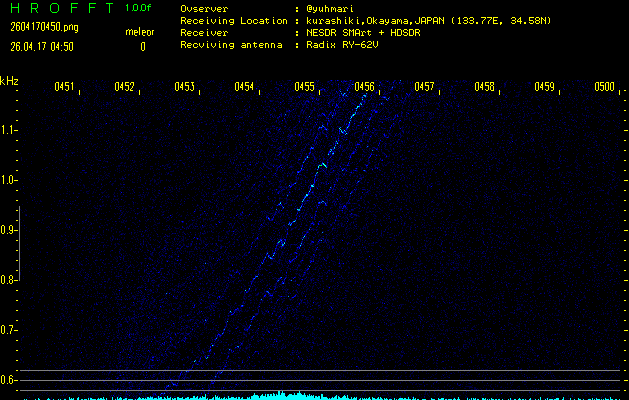Click the 0.8 frequency axis tick
The image size is (629, 400).
click(9, 280)
